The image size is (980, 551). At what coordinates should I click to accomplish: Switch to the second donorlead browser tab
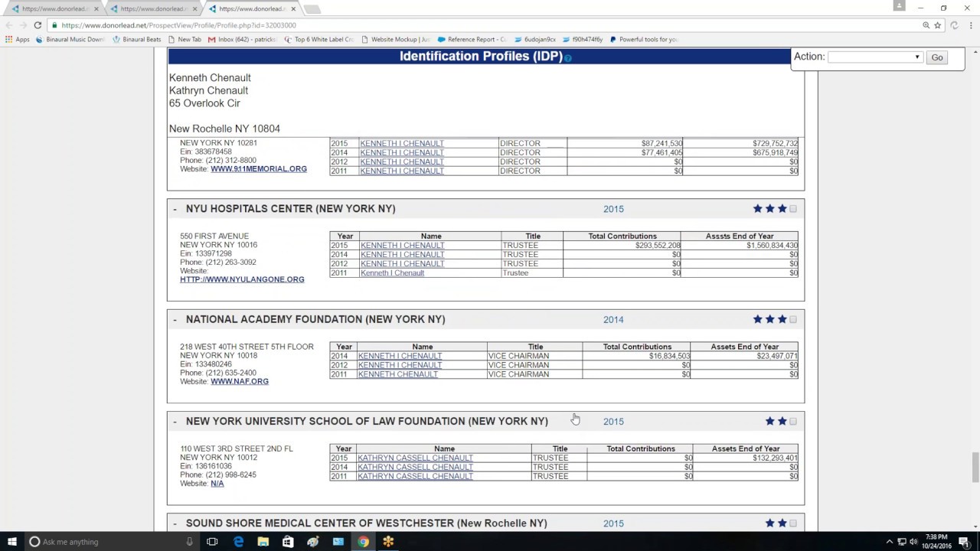[x=152, y=9]
